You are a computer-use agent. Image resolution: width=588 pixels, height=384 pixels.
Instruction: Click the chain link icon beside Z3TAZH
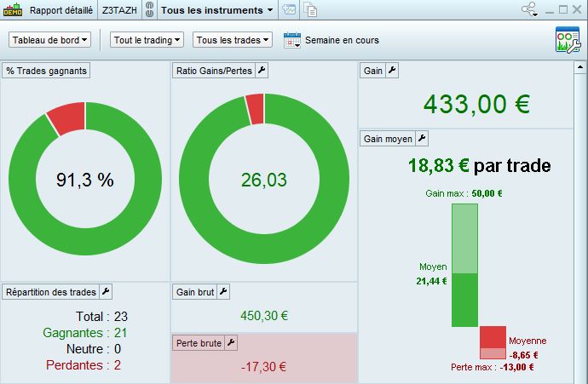pos(149,10)
